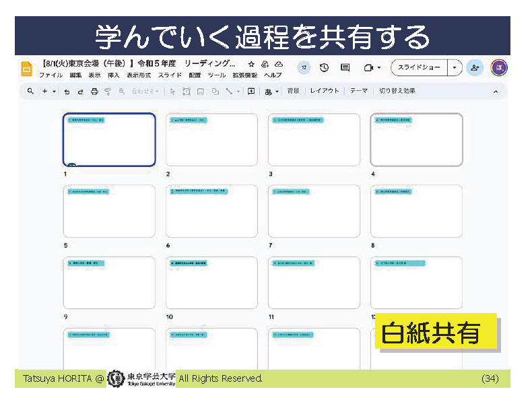Click the share add-person icon
Screen dimensions: 532x404
point(475,68)
